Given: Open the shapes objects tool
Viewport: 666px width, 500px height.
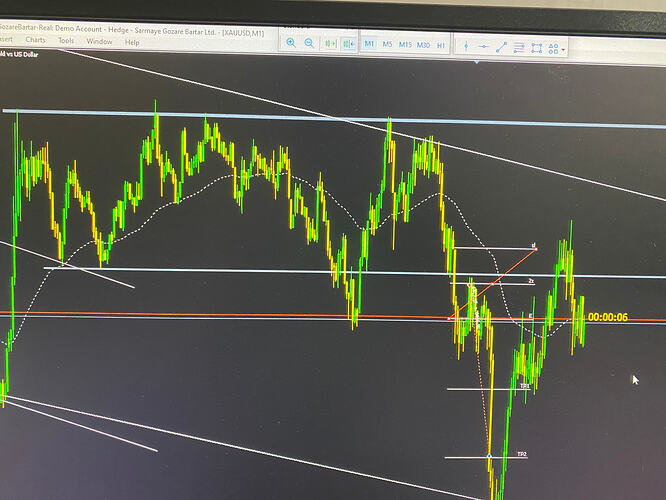Looking at the screenshot, I should click(553, 49).
